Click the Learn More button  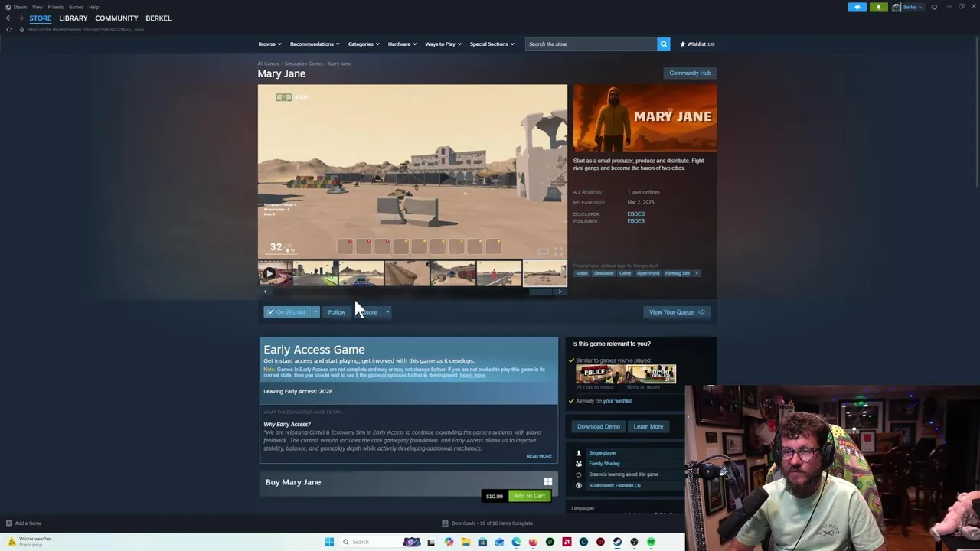click(648, 426)
